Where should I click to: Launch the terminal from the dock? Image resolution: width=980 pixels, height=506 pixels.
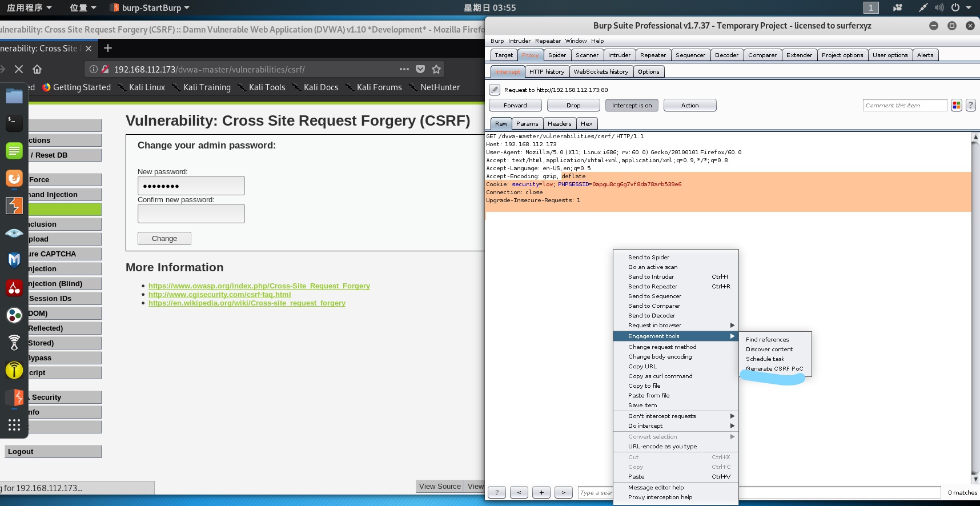point(14,123)
